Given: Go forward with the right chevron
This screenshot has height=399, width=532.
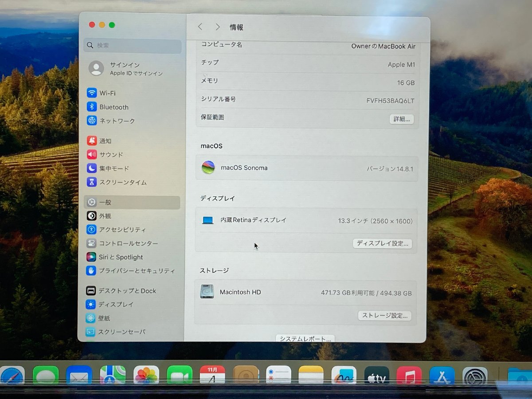Looking at the screenshot, I should 217,27.
